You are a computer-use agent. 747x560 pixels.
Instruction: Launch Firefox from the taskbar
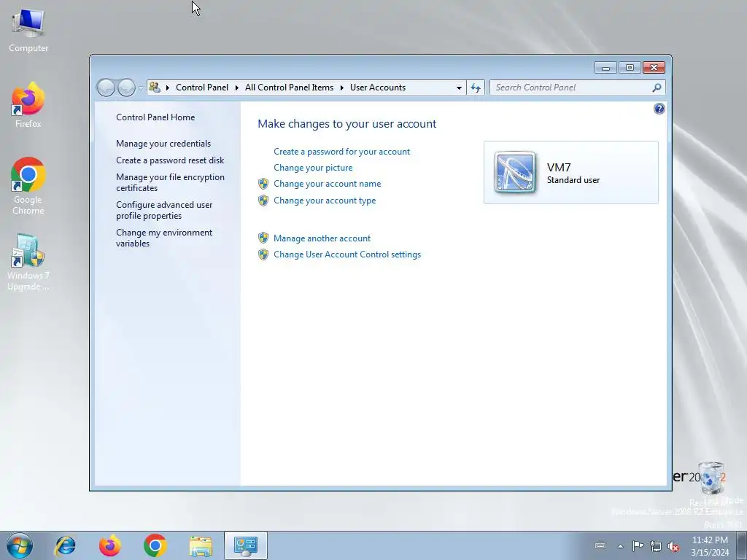[x=110, y=545]
